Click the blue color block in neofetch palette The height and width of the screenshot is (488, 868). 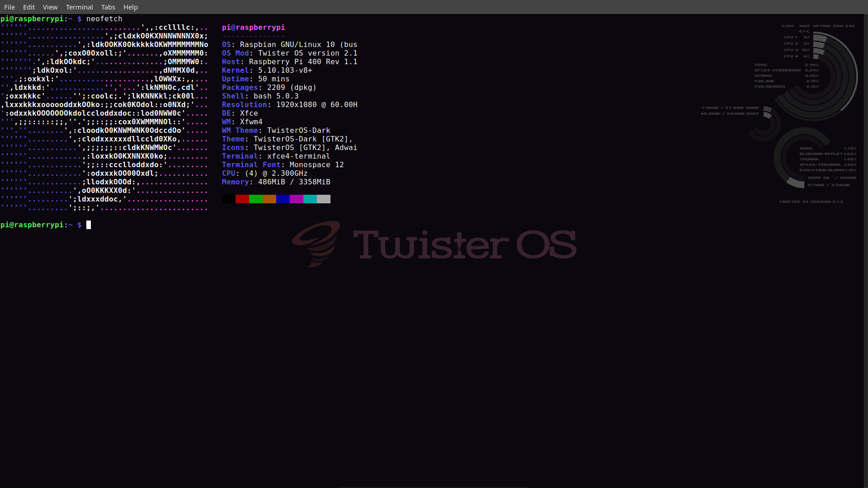pos(283,199)
